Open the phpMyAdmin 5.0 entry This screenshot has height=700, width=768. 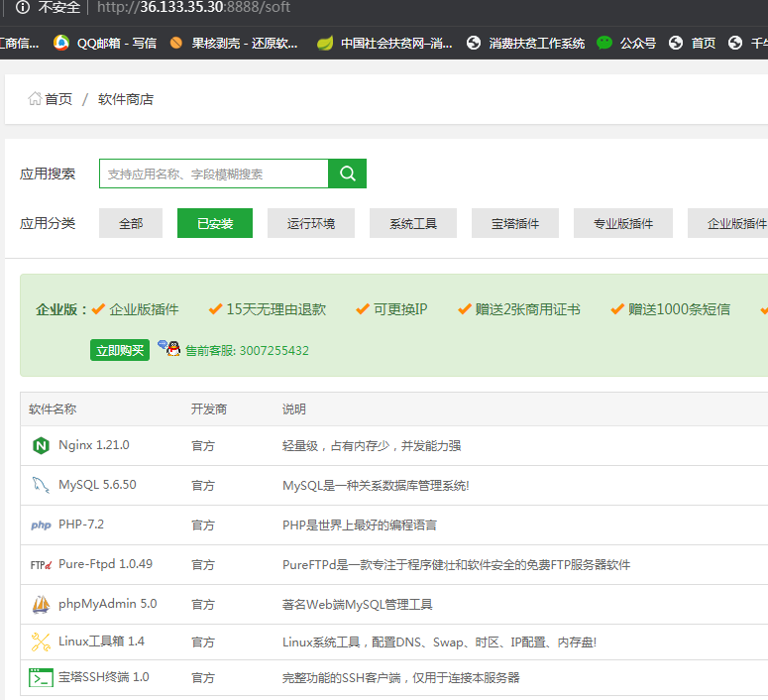[x=107, y=604]
